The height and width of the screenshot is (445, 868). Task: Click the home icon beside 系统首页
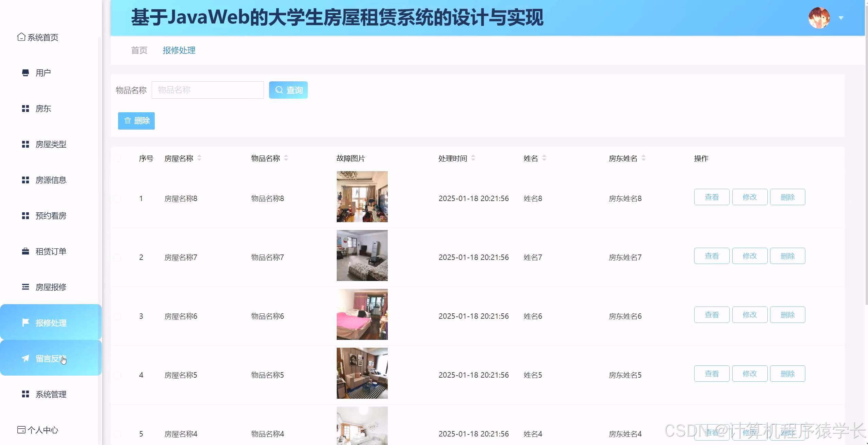[x=21, y=37]
